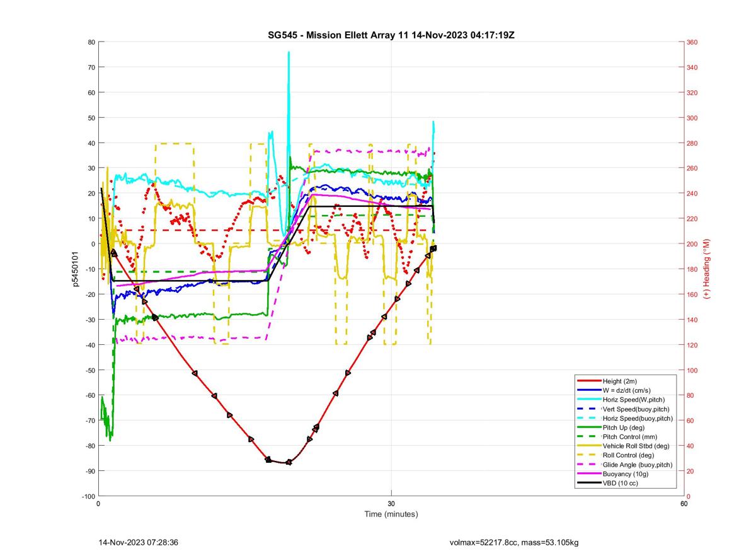This screenshot has width=756, height=558.
Task: Click the -20 tick on left axis
Action: (90, 294)
